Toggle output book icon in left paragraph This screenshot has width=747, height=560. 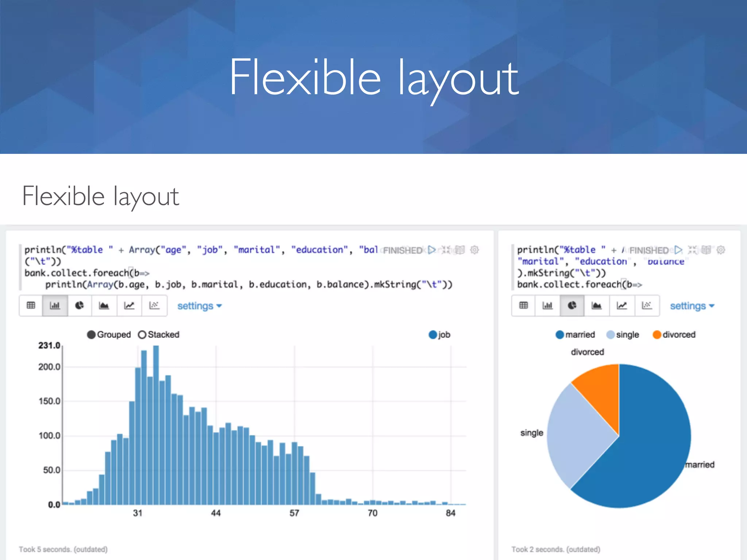(460, 250)
